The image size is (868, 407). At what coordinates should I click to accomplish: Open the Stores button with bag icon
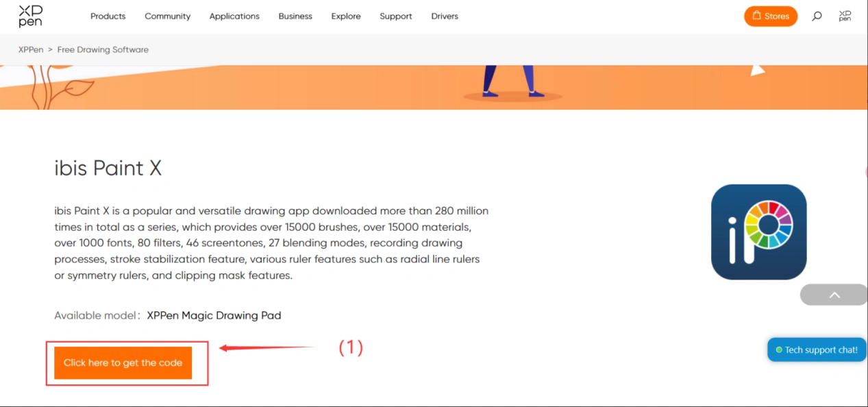pyautogui.click(x=770, y=16)
